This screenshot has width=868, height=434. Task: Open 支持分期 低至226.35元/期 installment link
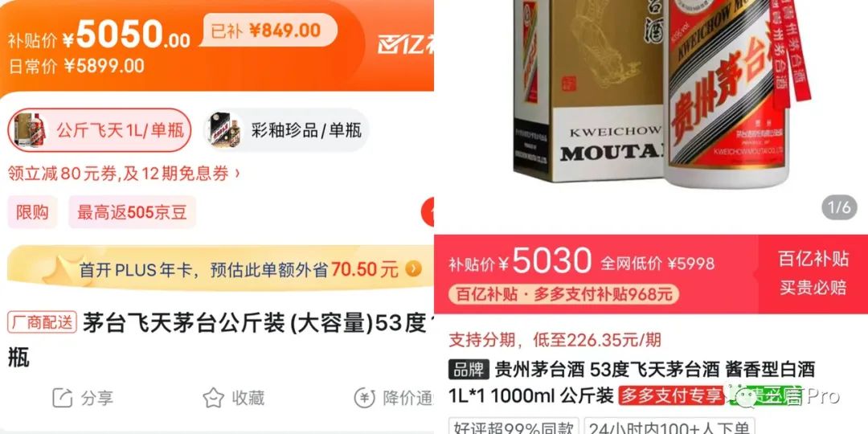(x=555, y=339)
